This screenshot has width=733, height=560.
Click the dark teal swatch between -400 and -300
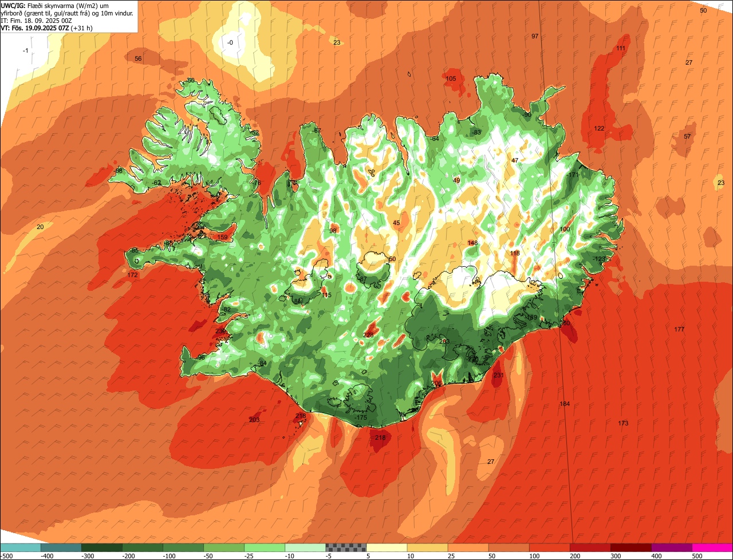coord(61,547)
